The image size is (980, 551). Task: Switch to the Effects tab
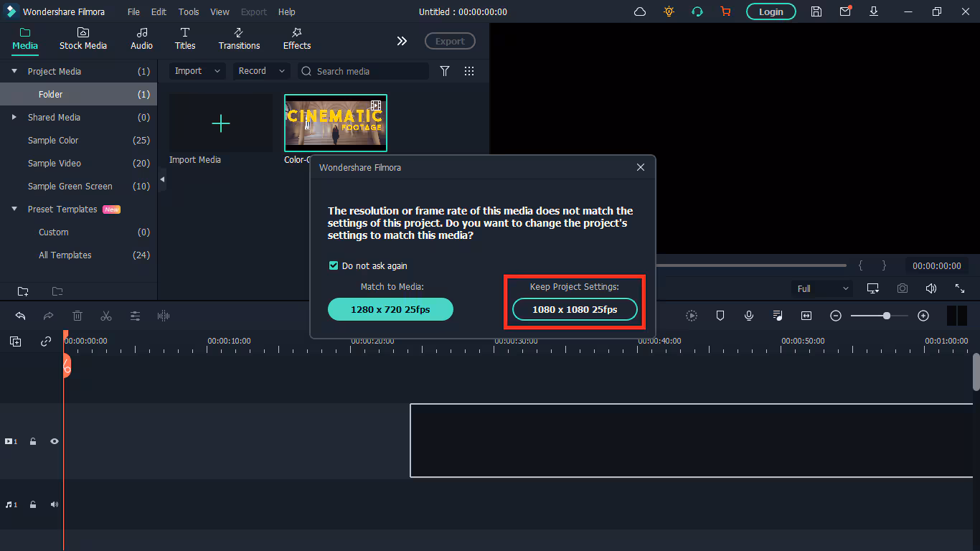pyautogui.click(x=297, y=39)
